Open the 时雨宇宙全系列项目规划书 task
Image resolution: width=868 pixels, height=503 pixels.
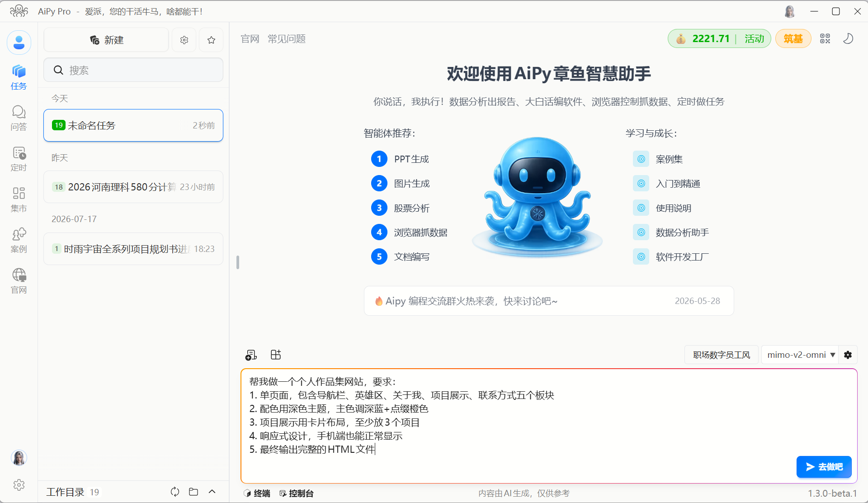[133, 249]
